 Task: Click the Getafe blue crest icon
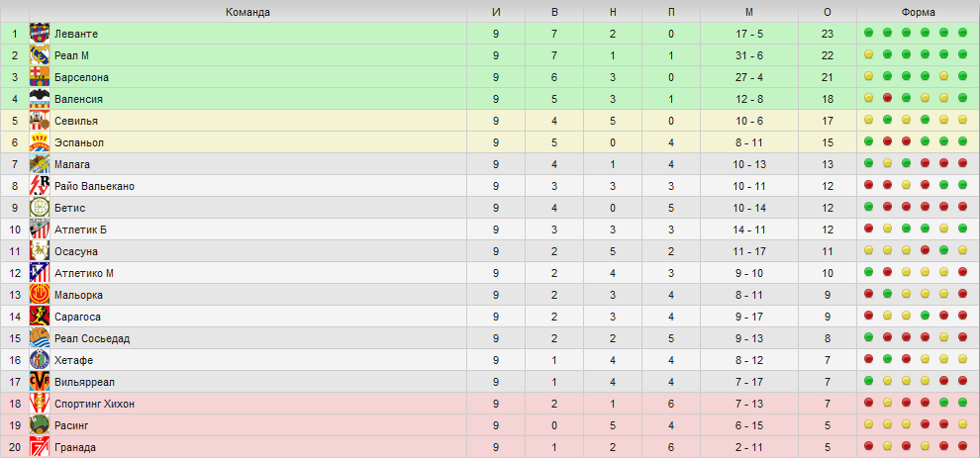tap(40, 360)
